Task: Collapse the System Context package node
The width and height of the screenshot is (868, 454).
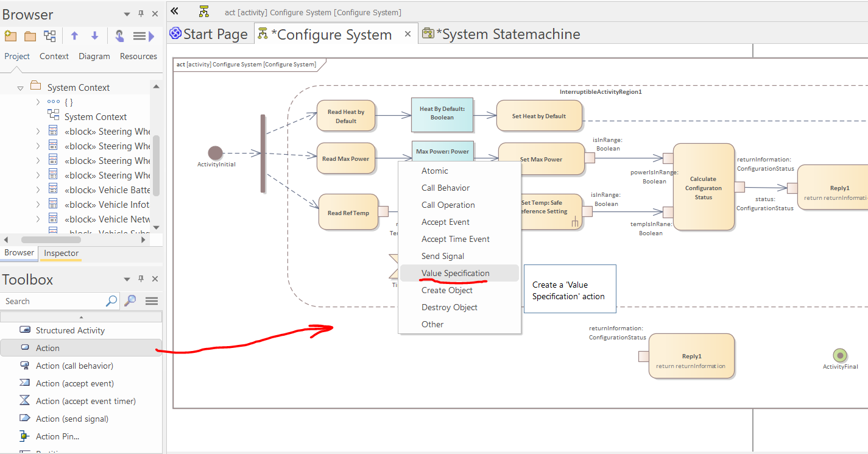Action: click(x=20, y=88)
